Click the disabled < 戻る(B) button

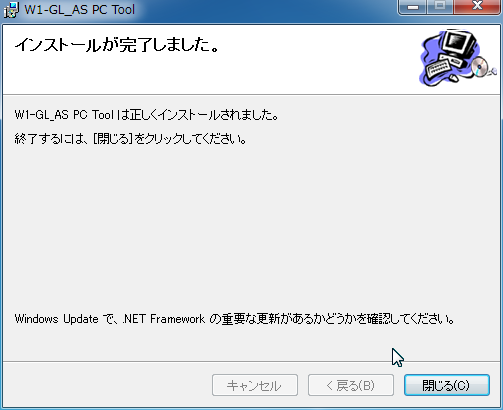351,385
